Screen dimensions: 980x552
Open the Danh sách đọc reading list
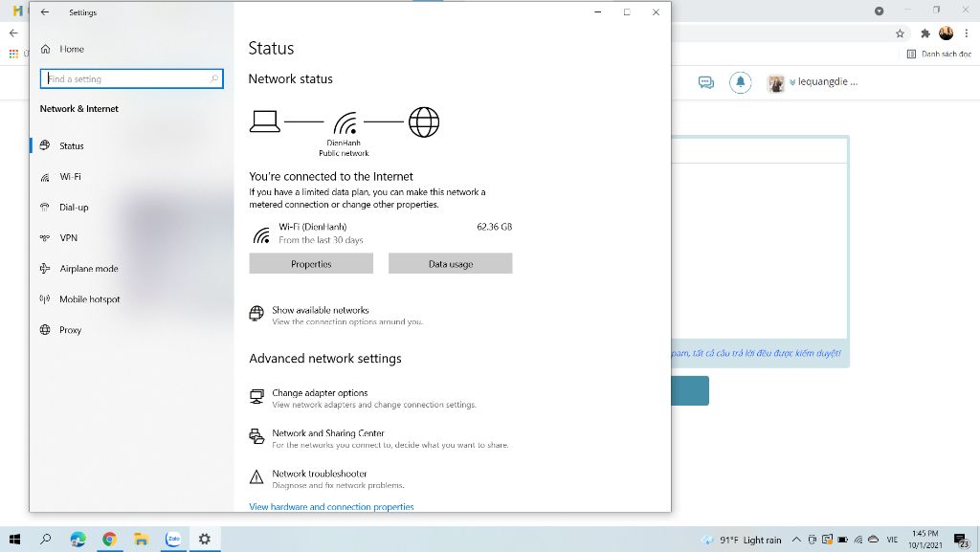click(940, 54)
